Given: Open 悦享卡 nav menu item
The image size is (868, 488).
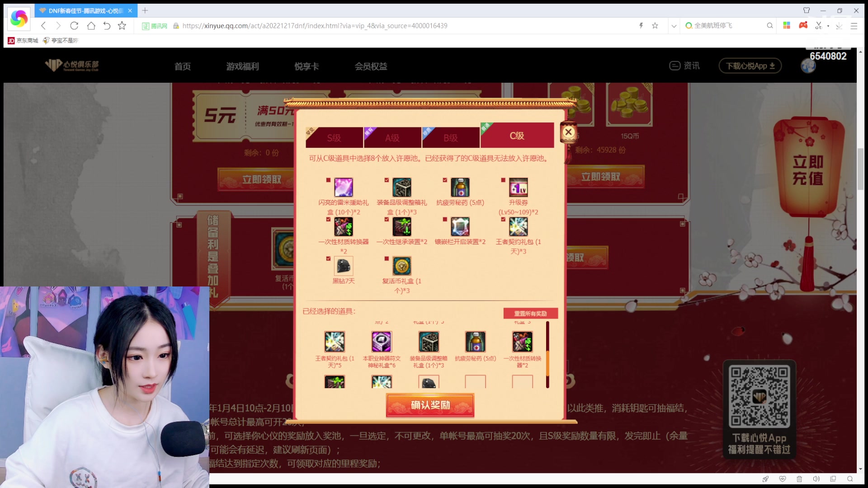Looking at the screenshot, I should click(x=307, y=66).
